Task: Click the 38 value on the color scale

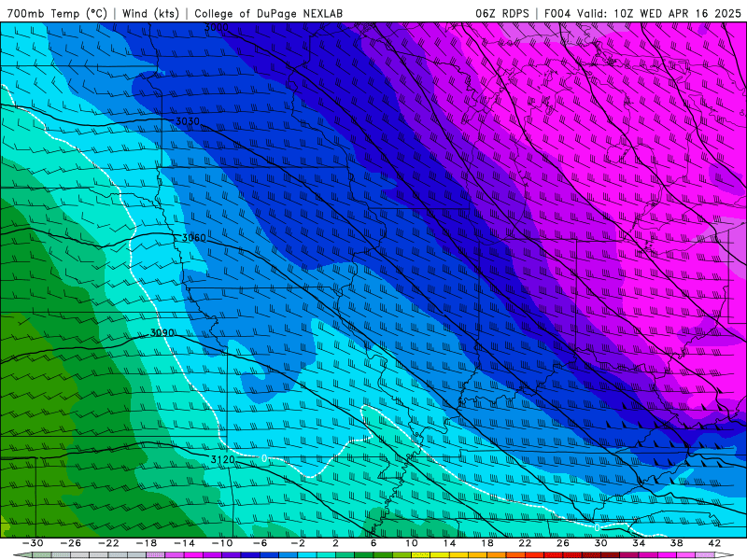Action: coord(676,543)
